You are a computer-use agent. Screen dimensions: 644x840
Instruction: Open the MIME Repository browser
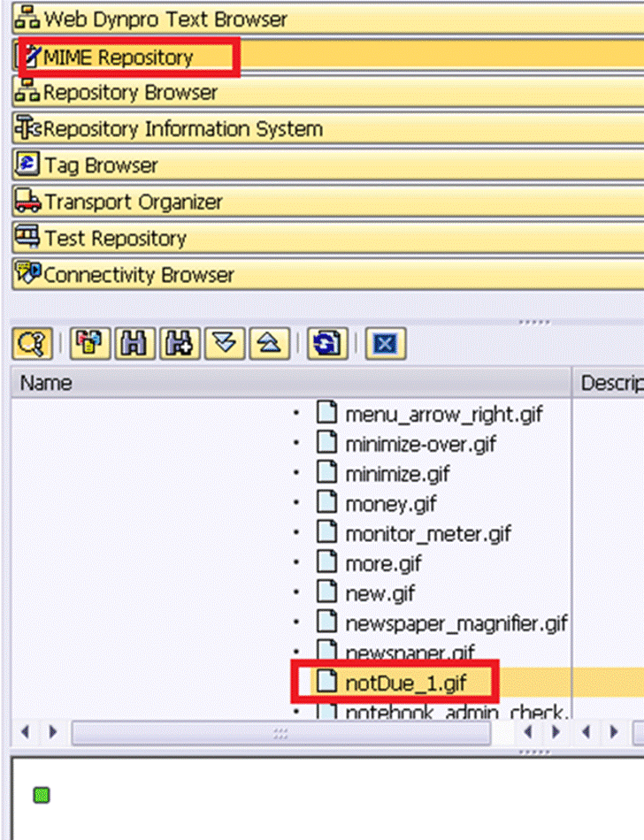(x=328, y=57)
